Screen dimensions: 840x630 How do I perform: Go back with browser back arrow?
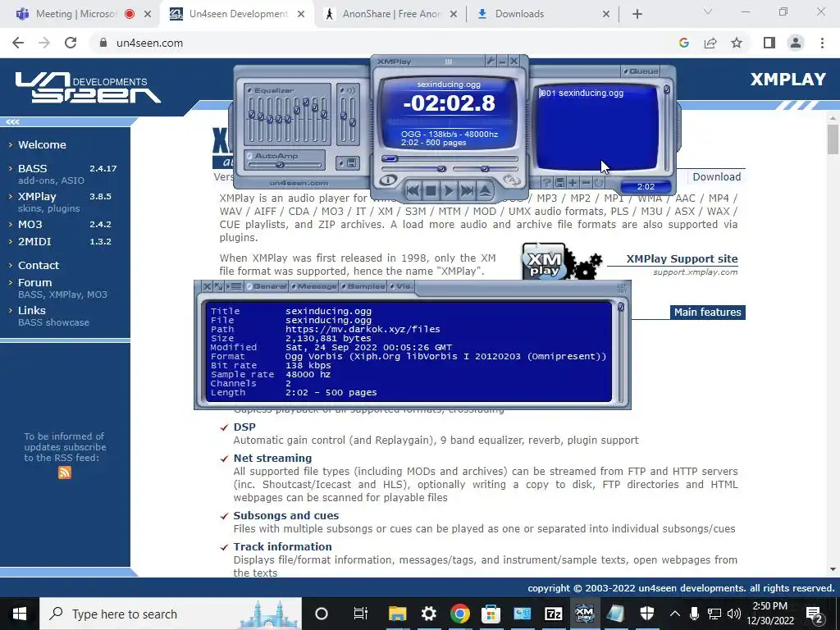(18, 43)
